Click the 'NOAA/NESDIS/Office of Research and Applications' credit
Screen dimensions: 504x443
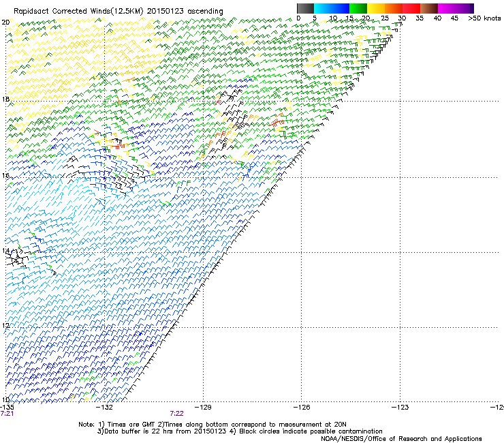coord(401,439)
